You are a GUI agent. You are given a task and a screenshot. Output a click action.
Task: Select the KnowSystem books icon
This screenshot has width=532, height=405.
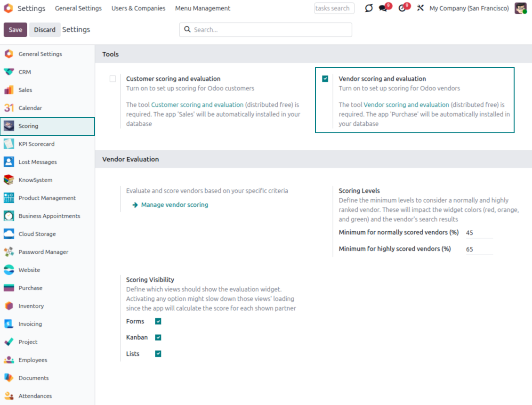(x=8, y=180)
